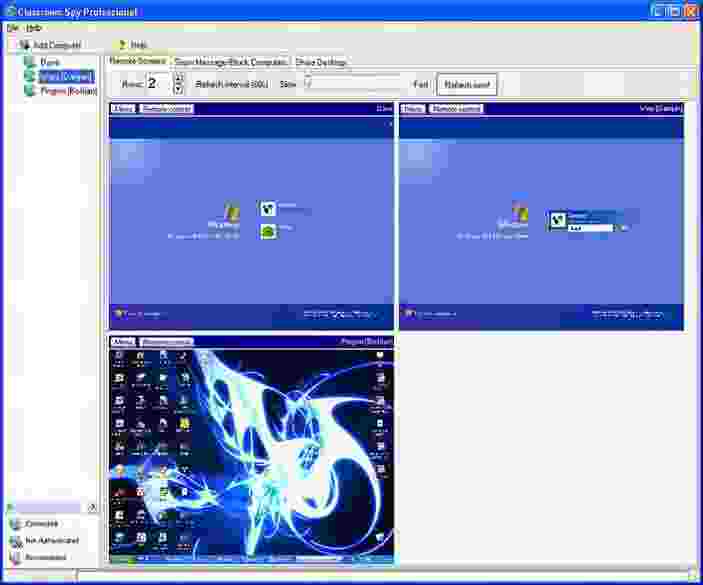
Task: Click Remote control on password prompt screen panel
Action: 456,108
